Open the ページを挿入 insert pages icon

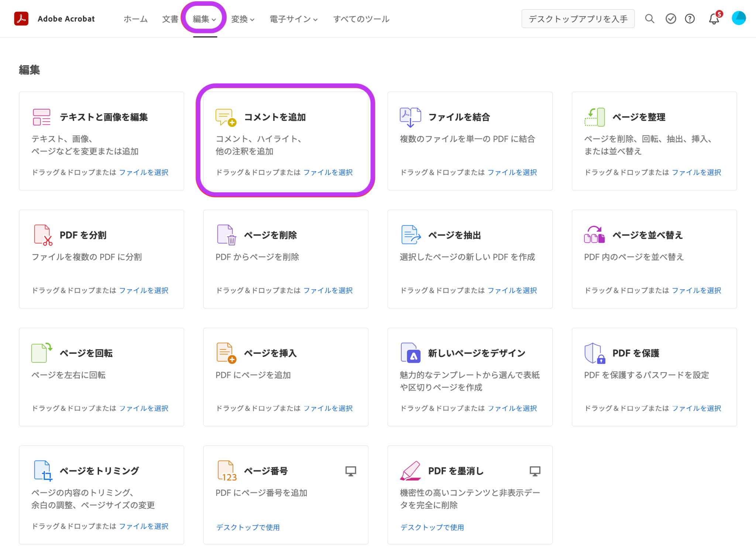tap(225, 352)
